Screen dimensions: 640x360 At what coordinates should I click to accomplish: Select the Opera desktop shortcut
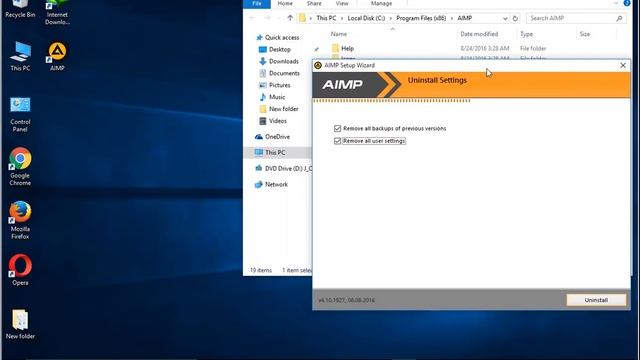tap(20, 270)
